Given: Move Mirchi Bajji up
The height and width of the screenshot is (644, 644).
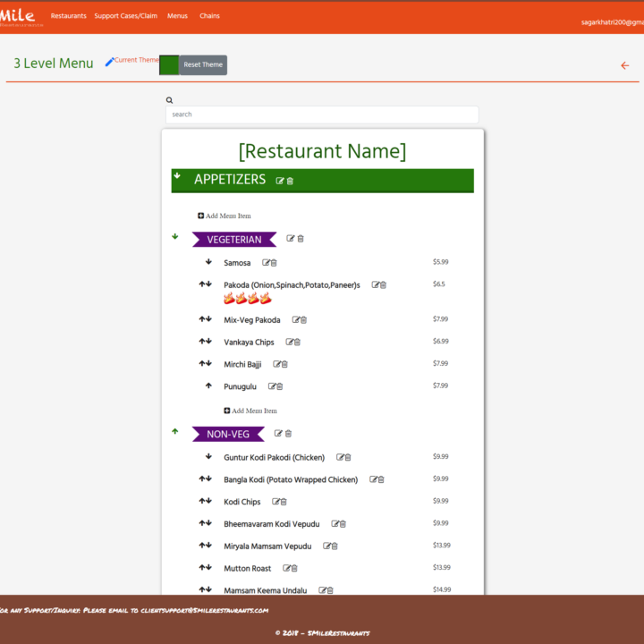Looking at the screenshot, I should coord(202,363).
